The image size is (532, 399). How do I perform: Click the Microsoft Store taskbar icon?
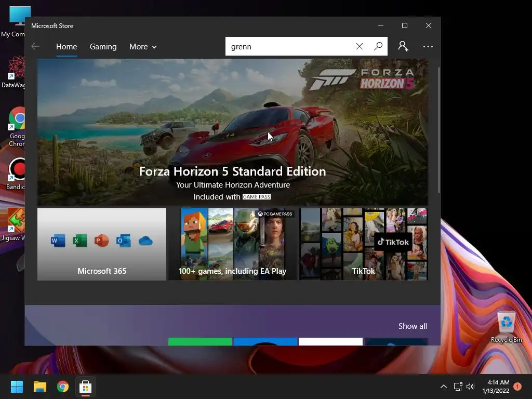tap(86, 387)
